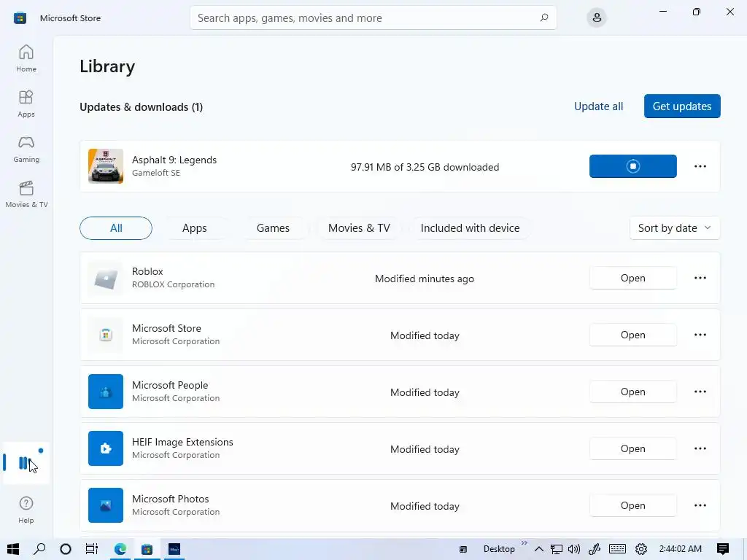Click the HEIF Image Extensions icon
The image size is (747, 560).
click(x=106, y=448)
